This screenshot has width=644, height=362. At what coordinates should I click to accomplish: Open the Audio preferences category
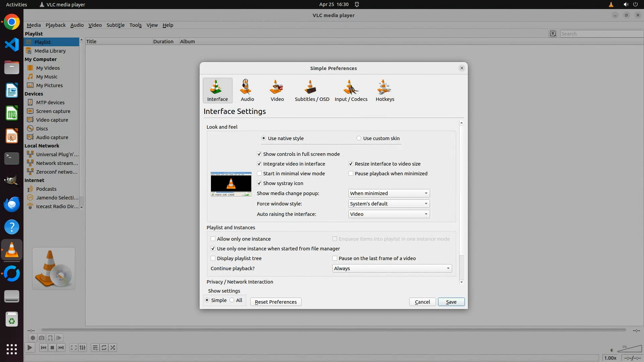[247, 90]
